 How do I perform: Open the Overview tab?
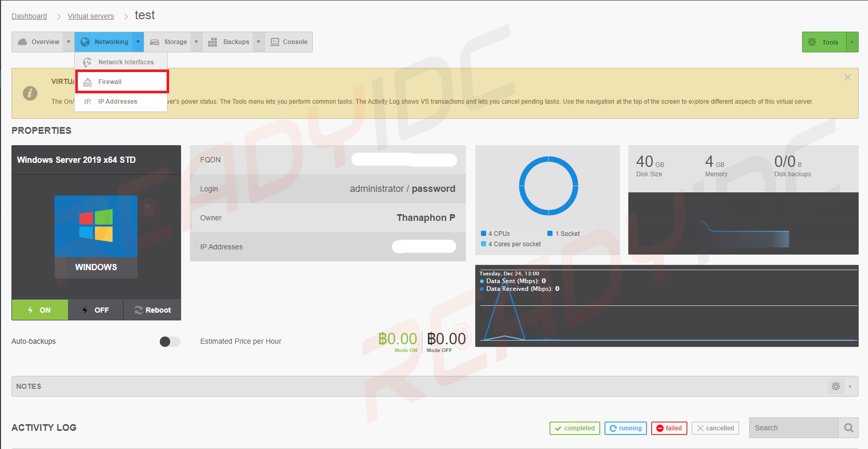pyautogui.click(x=38, y=42)
